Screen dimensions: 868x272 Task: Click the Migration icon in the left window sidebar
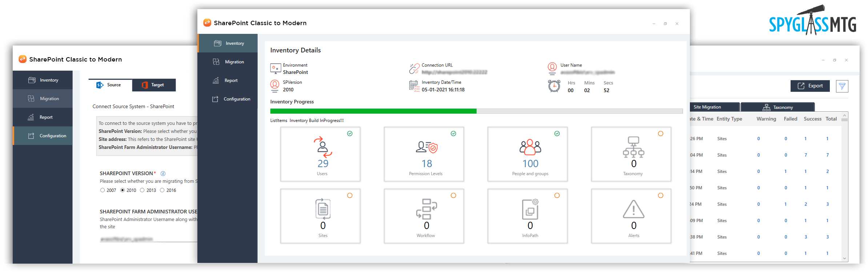(x=31, y=99)
